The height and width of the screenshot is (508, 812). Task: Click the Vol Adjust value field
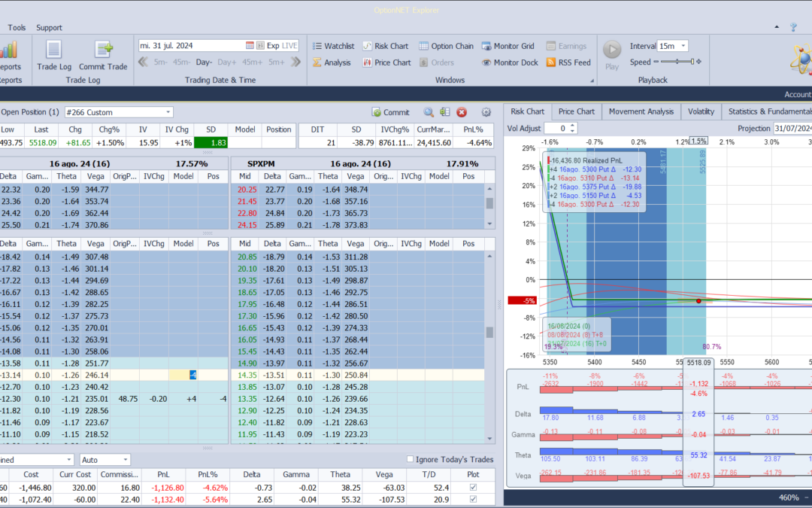click(x=560, y=128)
